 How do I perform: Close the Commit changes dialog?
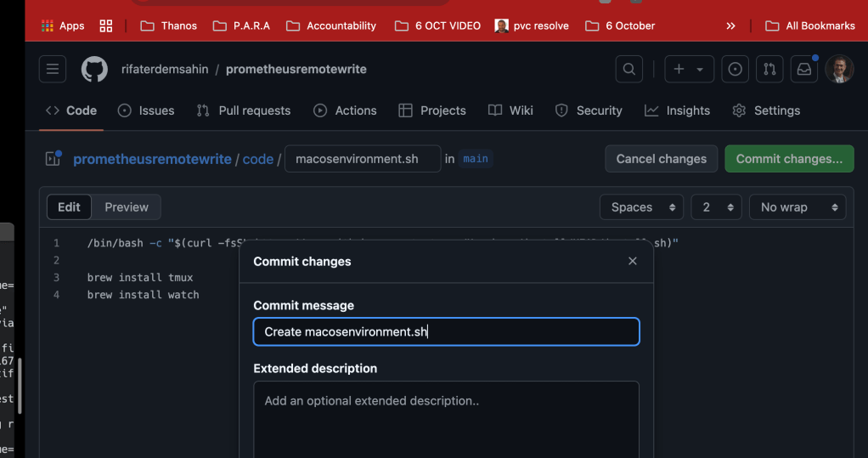point(632,262)
